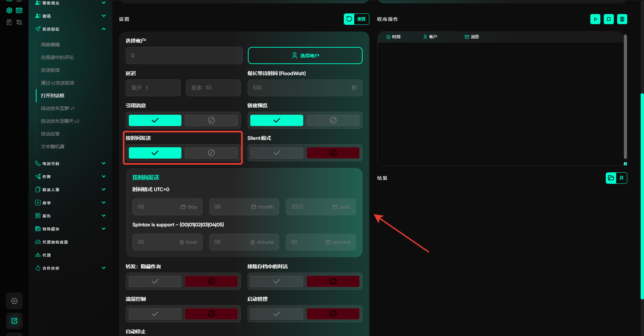Screen dimensions: 644x336
Task: Click the checklist document icon in sidebar
Action: click(x=9, y=22)
